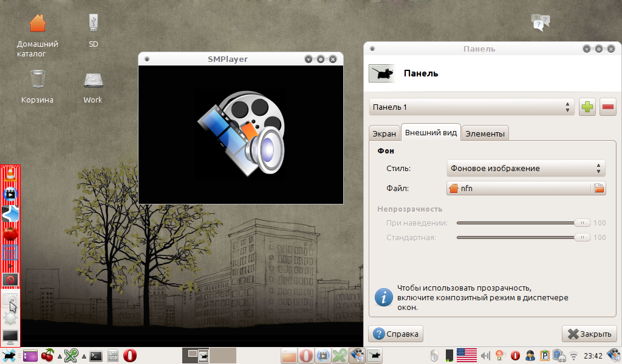
Task: Open the Parcellite clipboard tray icon
Action: [545, 356]
